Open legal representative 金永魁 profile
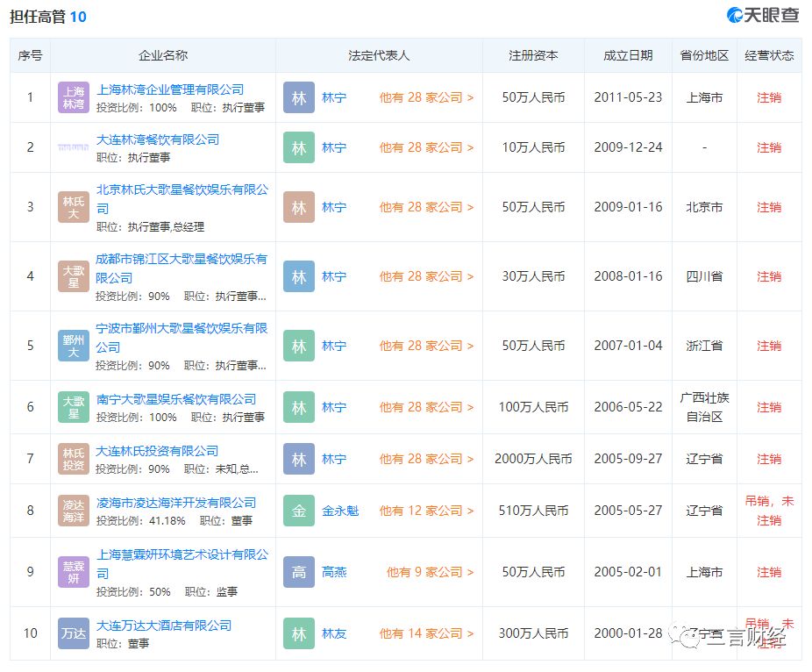The width and height of the screenshot is (812, 672). pos(340,511)
